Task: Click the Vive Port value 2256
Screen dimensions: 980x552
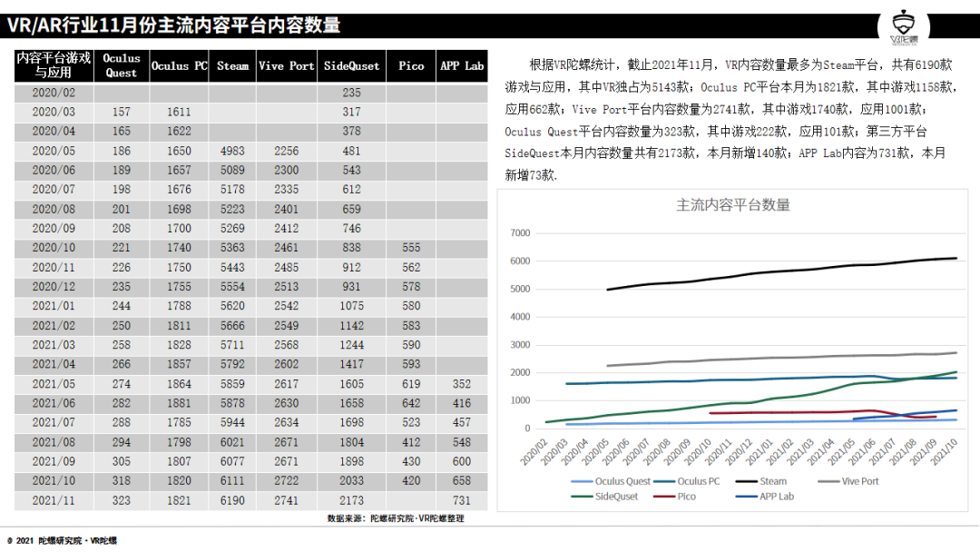Action: 286,151
